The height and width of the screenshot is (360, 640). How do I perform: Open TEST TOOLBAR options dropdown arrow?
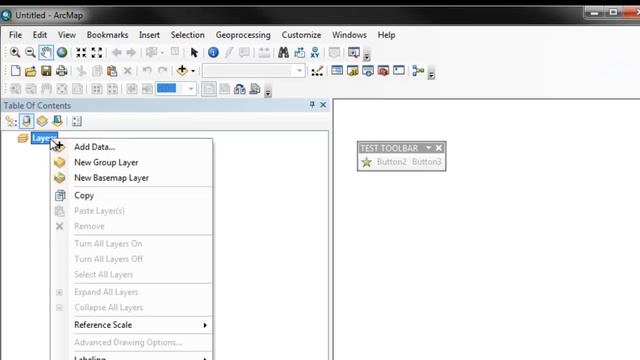click(429, 148)
